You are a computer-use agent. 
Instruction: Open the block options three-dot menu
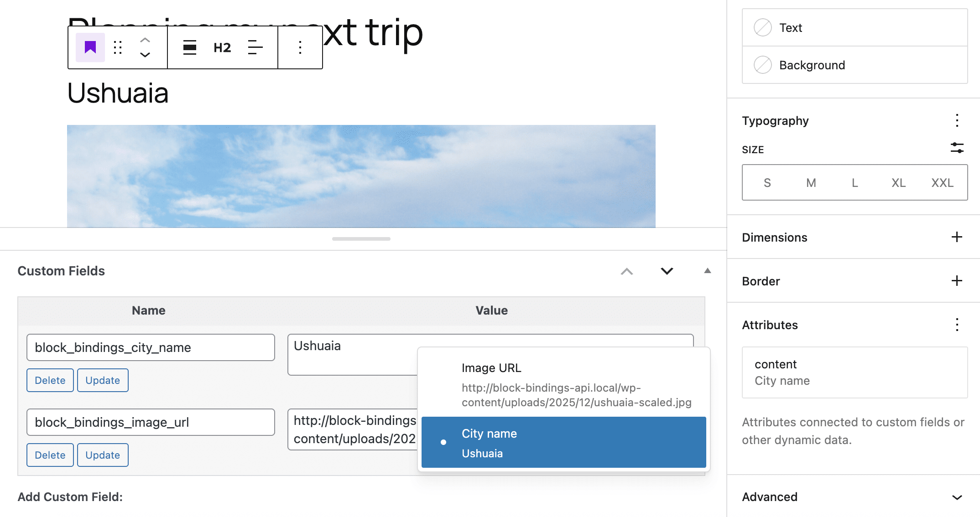300,47
